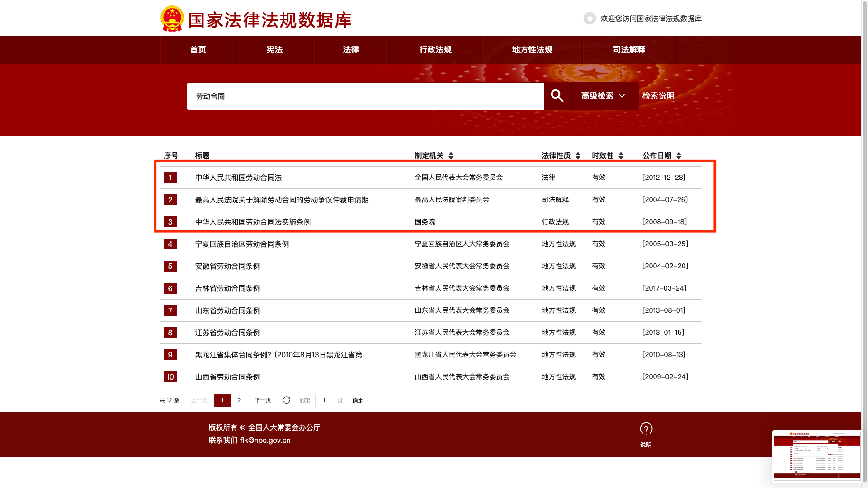Image resolution: width=868 pixels, height=488 pixels.
Task: Switch to the 司法解释 navigation tab
Action: [x=629, y=50]
